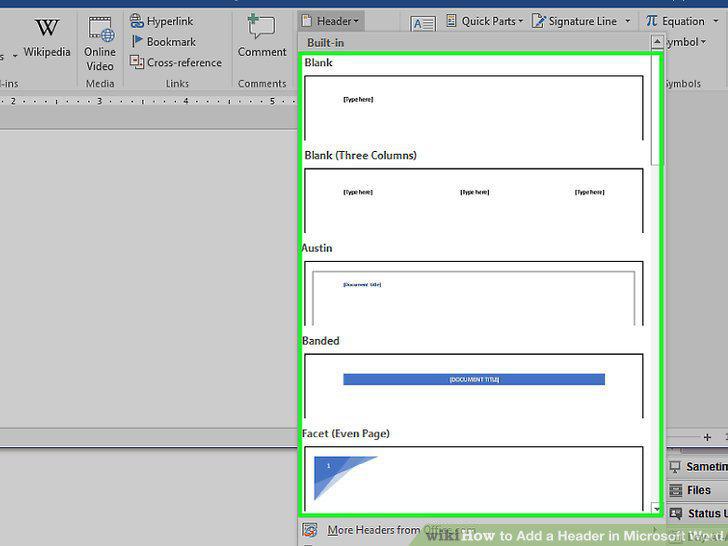The width and height of the screenshot is (728, 546).
Task: Insert a Signature Line
Action: tap(581, 21)
